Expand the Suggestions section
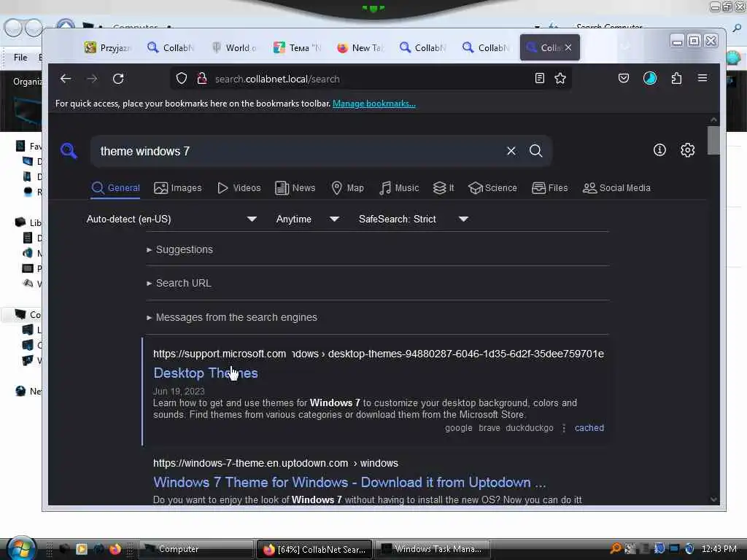The width and height of the screenshot is (747, 560). tap(180, 249)
